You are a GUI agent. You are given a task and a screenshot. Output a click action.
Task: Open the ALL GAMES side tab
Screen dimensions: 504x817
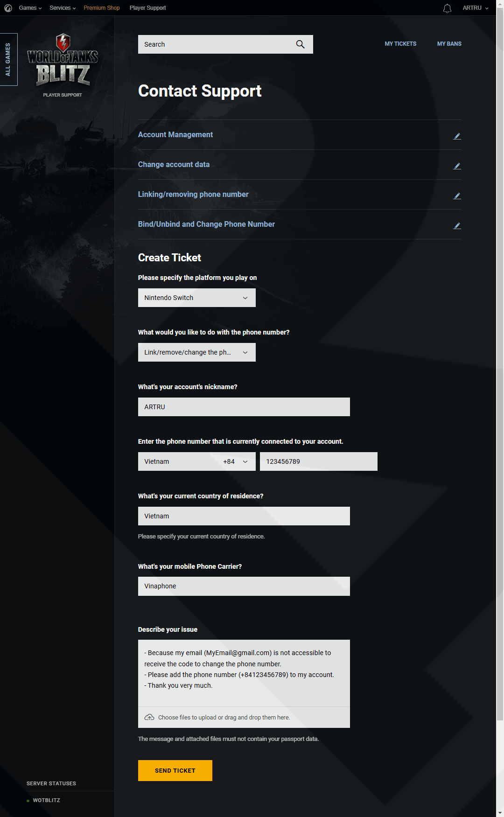(x=8, y=59)
